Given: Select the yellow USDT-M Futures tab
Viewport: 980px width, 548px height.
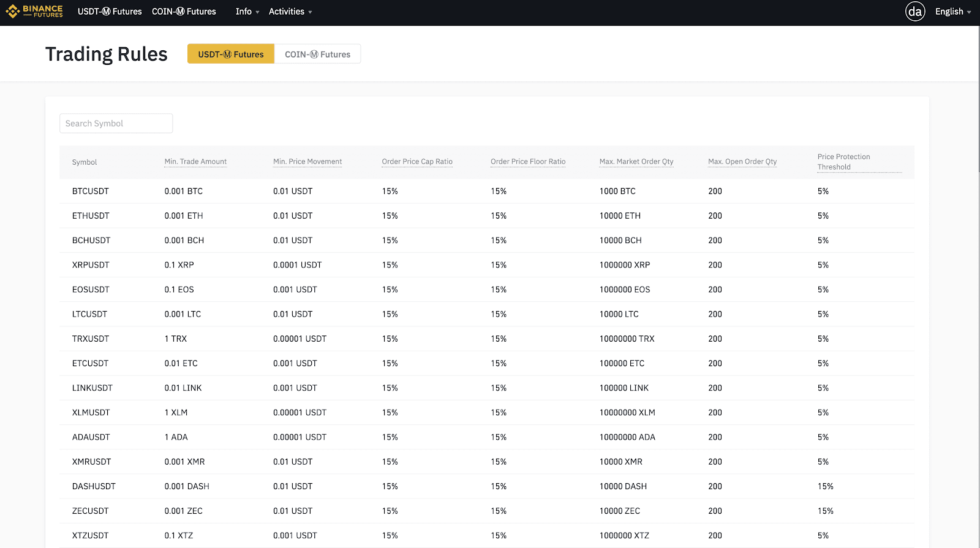Looking at the screenshot, I should (231, 54).
